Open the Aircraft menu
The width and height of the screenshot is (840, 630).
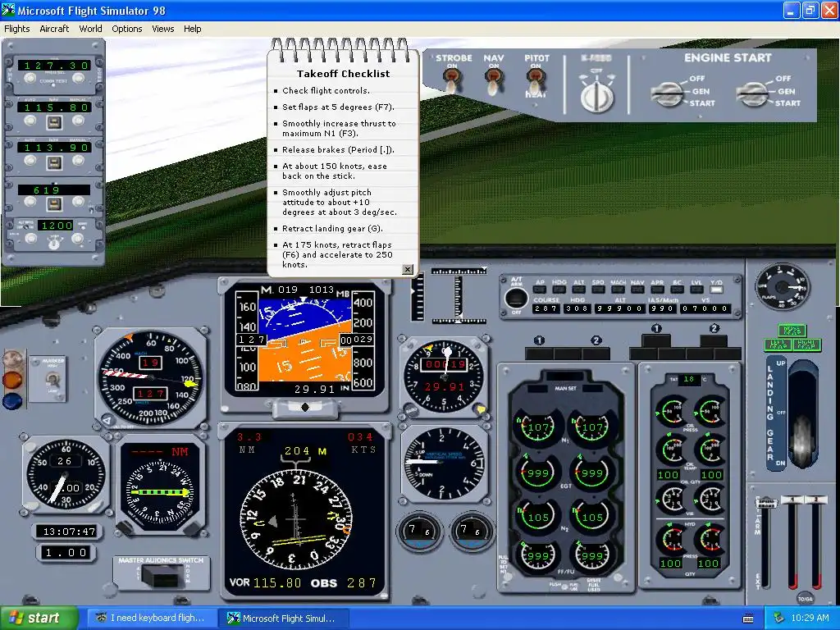coord(54,29)
